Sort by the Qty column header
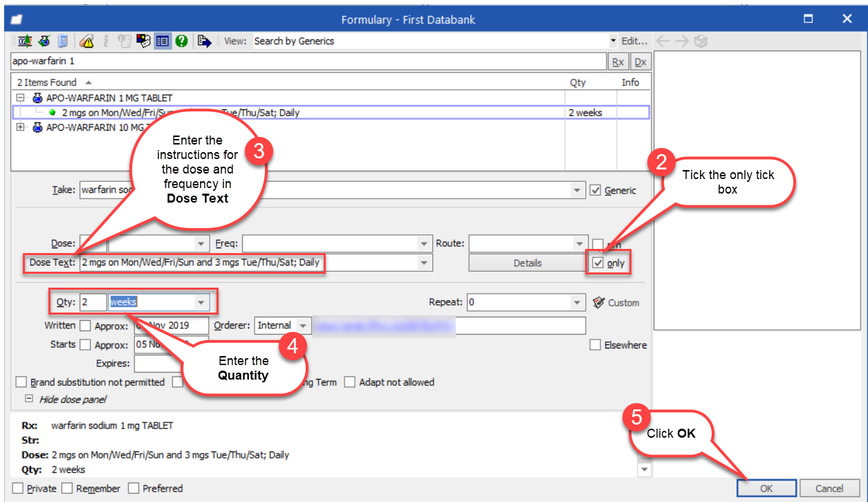868x502 pixels. (578, 82)
